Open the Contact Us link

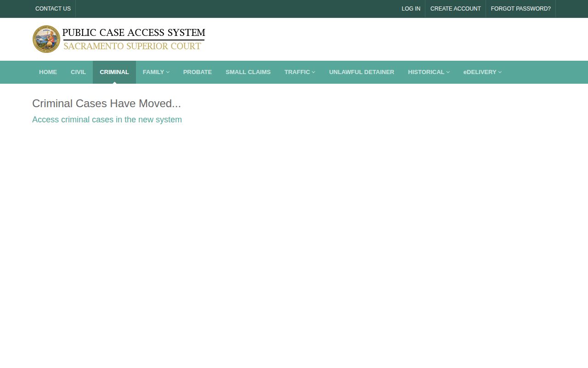[x=53, y=9]
